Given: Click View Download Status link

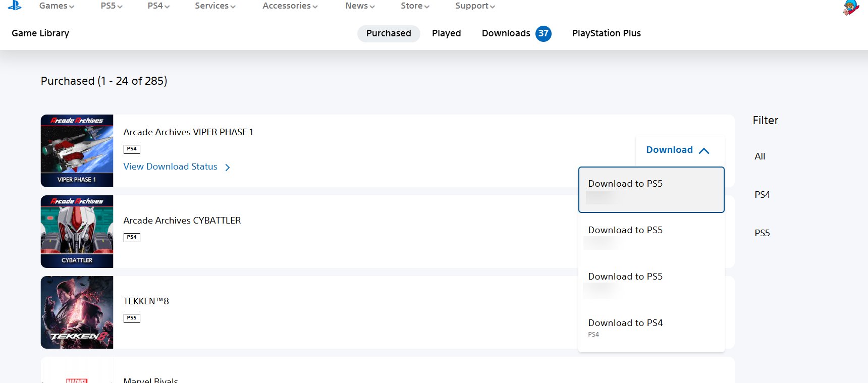Looking at the screenshot, I should (171, 167).
